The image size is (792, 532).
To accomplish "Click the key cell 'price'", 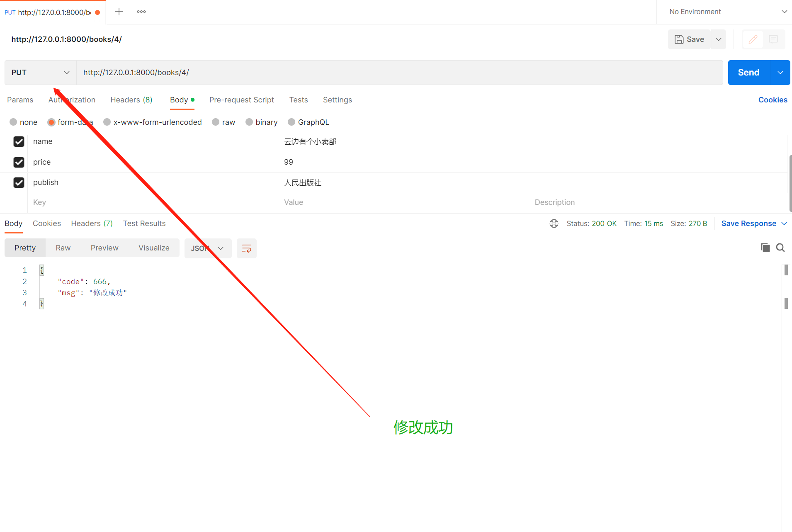I will [153, 162].
